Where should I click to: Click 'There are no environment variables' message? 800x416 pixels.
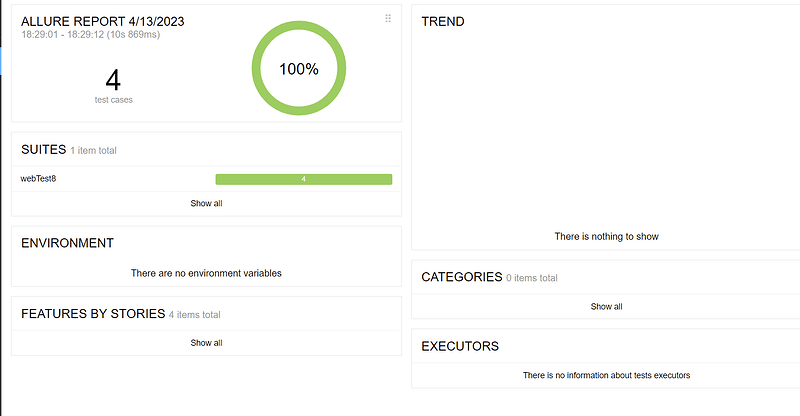[206, 273]
